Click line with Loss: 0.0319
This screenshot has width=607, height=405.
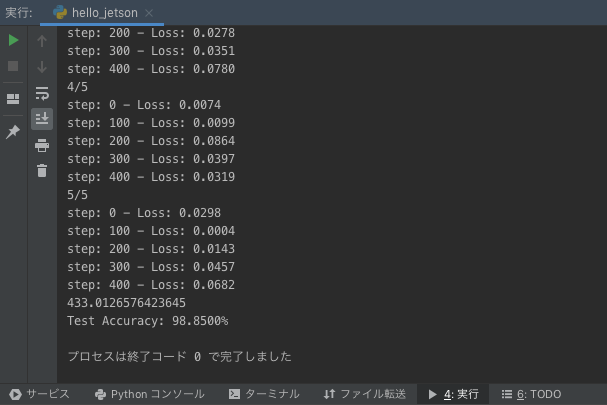coord(151,177)
